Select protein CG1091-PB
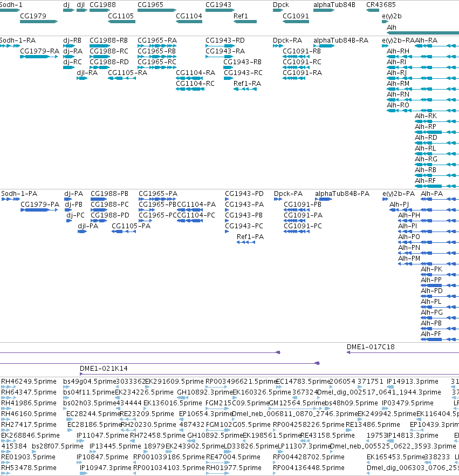 pyautogui.click(x=297, y=210)
